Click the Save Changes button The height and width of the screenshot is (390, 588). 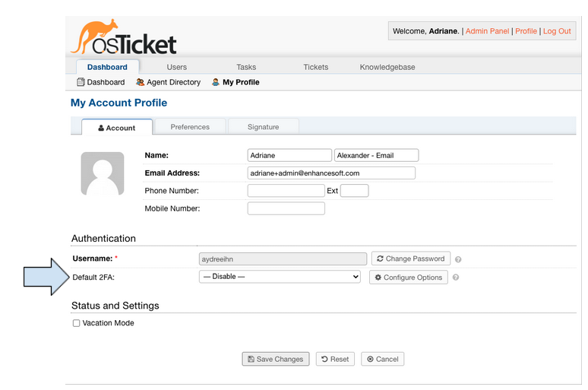pyautogui.click(x=276, y=359)
